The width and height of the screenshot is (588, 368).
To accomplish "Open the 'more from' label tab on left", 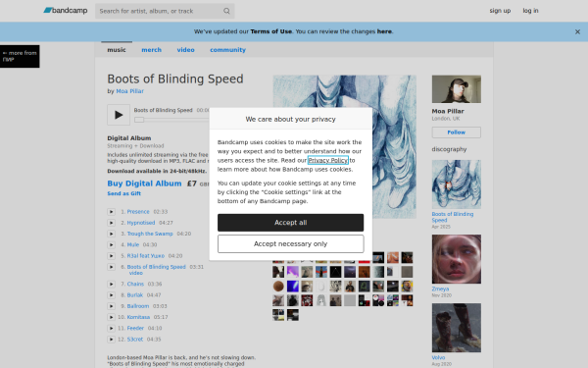I will click(20, 56).
